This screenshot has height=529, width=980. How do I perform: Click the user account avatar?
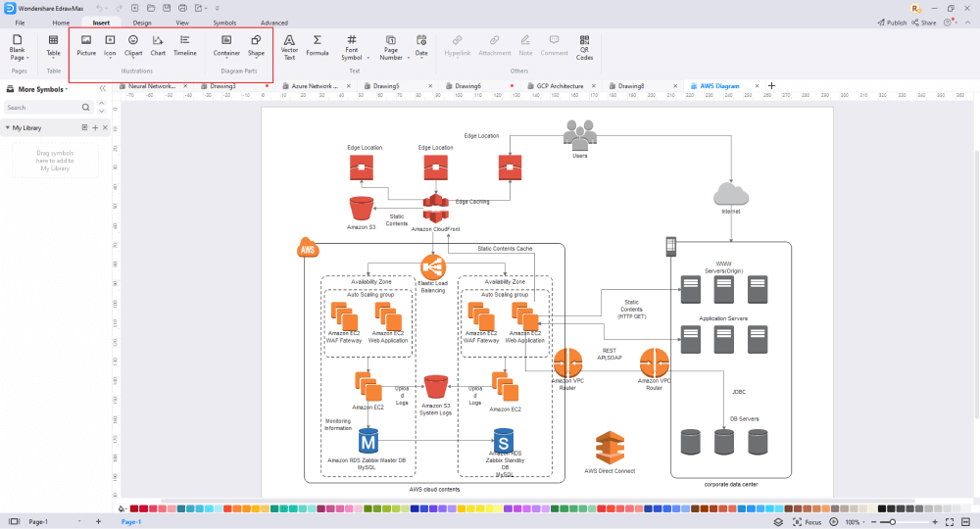coord(916,8)
